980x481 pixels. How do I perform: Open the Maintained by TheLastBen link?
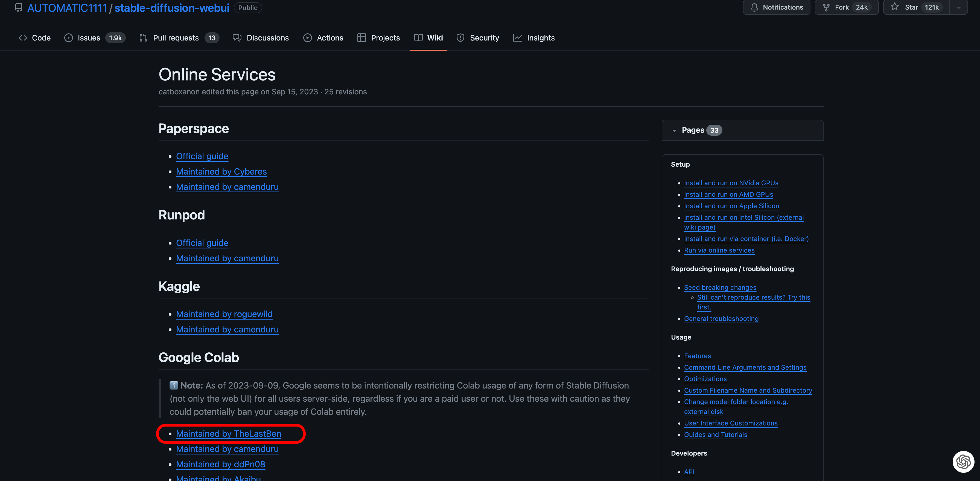[x=228, y=433]
